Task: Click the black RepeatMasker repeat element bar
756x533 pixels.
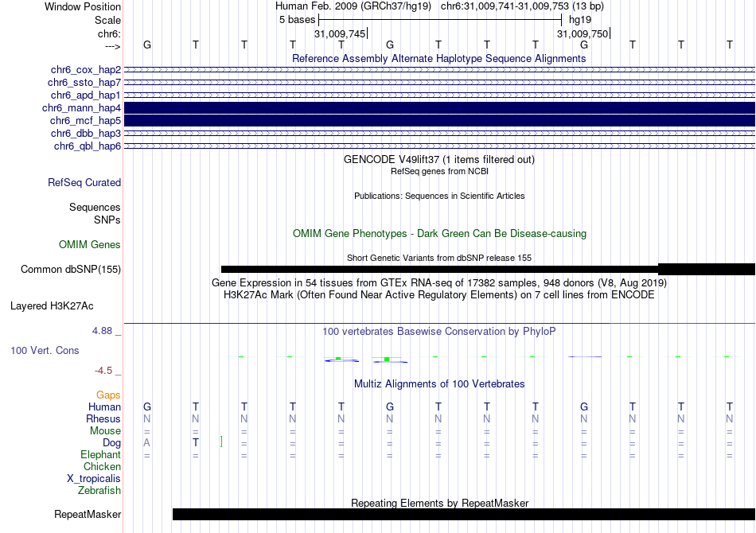Action: pos(464,514)
